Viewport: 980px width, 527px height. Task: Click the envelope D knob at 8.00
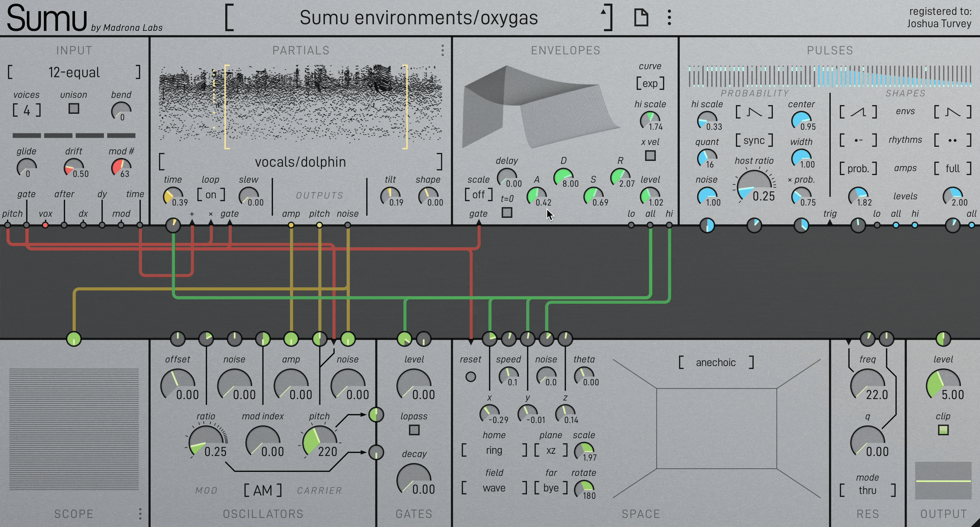click(x=564, y=178)
